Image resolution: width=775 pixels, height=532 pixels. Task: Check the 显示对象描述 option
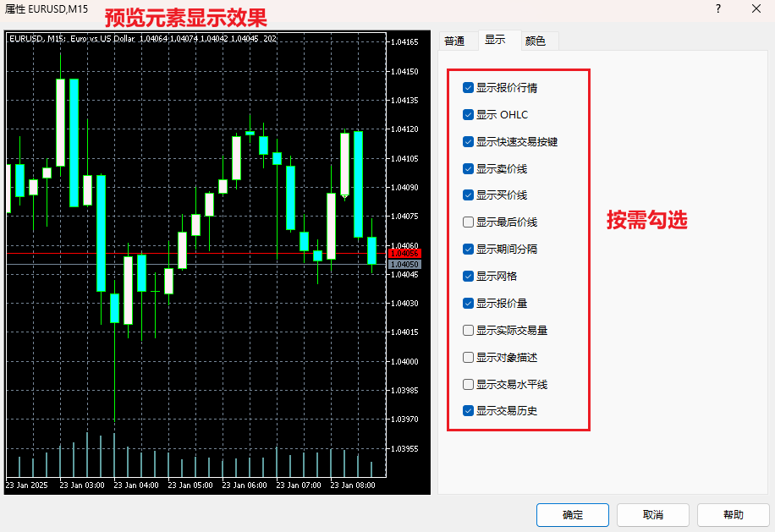(x=469, y=357)
